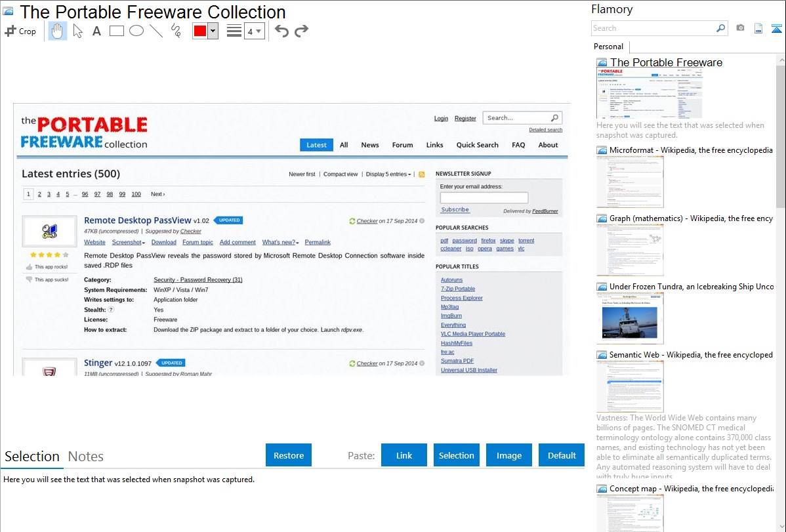Click the Paste Selection button
The height and width of the screenshot is (532, 786).
[x=456, y=455]
